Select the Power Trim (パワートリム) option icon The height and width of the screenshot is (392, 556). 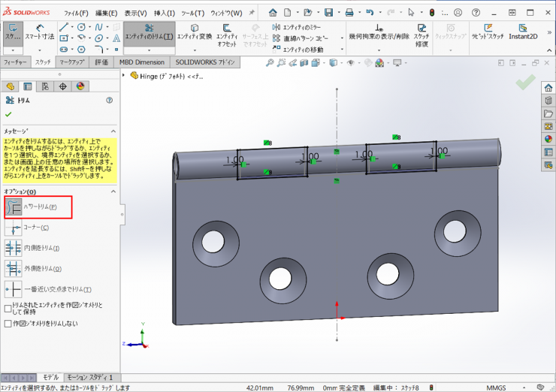pyautogui.click(x=14, y=207)
